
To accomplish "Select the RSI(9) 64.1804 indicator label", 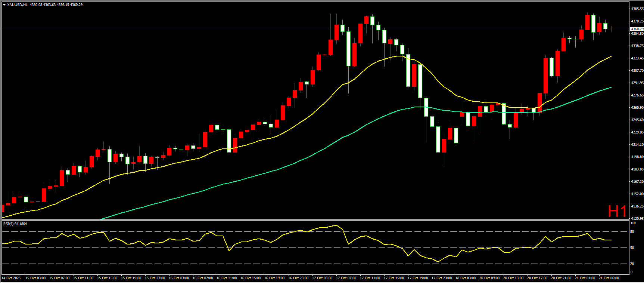I will click(15, 224).
